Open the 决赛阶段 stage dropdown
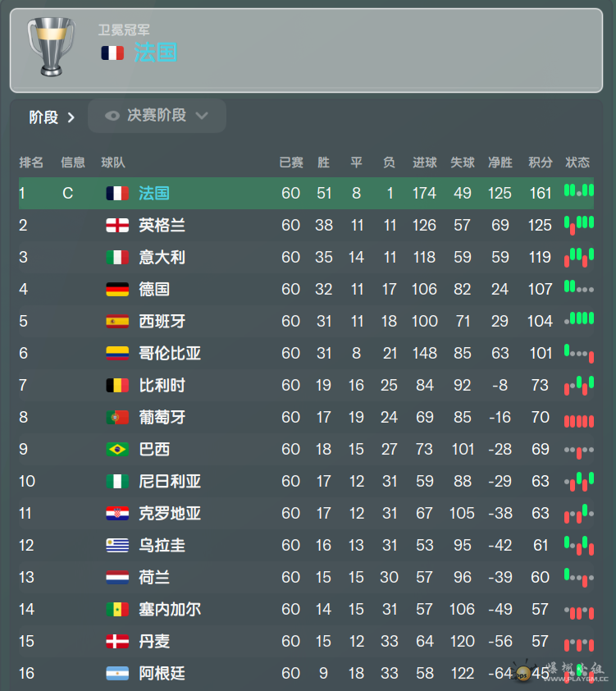616x691 pixels. pos(157,116)
